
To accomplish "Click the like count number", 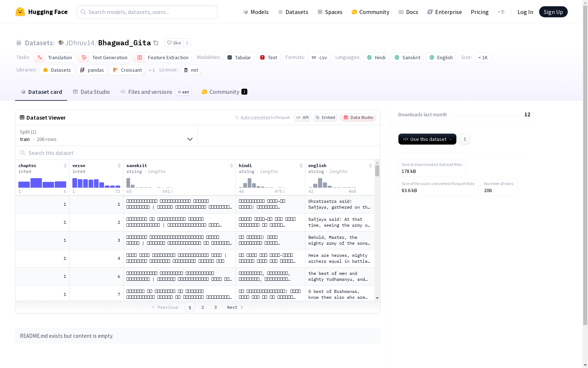I will (187, 43).
